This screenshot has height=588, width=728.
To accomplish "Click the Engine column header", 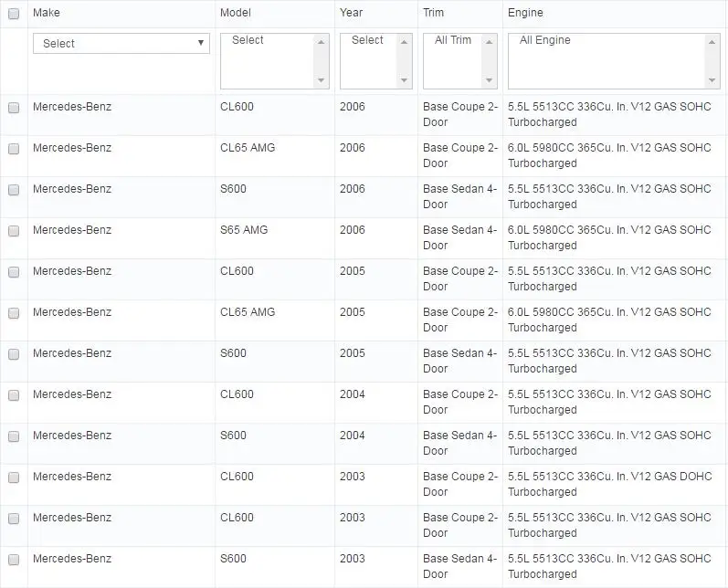I will click(525, 13).
